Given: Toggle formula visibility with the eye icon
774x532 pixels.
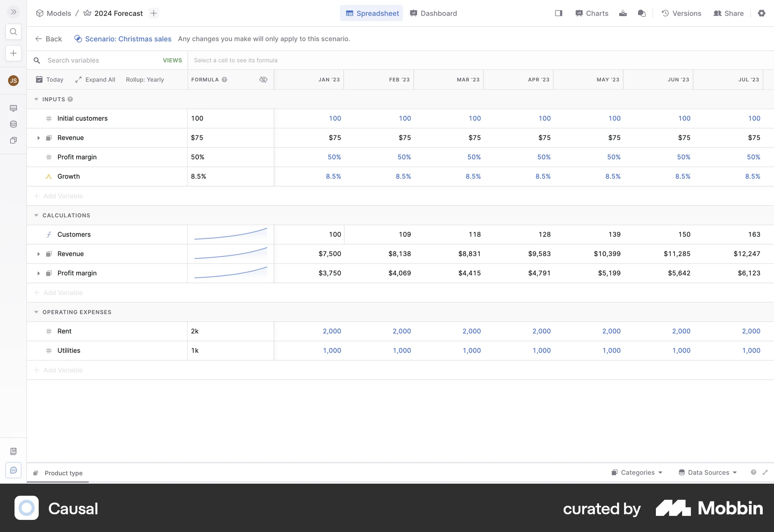Looking at the screenshot, I should [263, 79].
